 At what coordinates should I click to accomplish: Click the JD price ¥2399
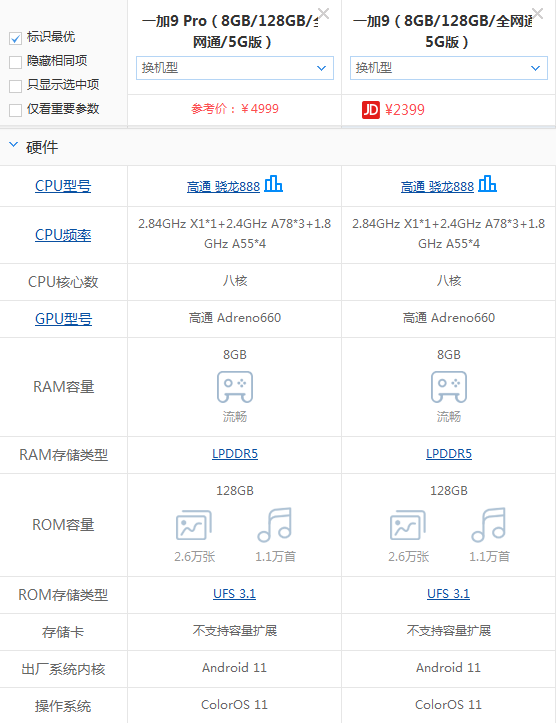pos(405,110)
